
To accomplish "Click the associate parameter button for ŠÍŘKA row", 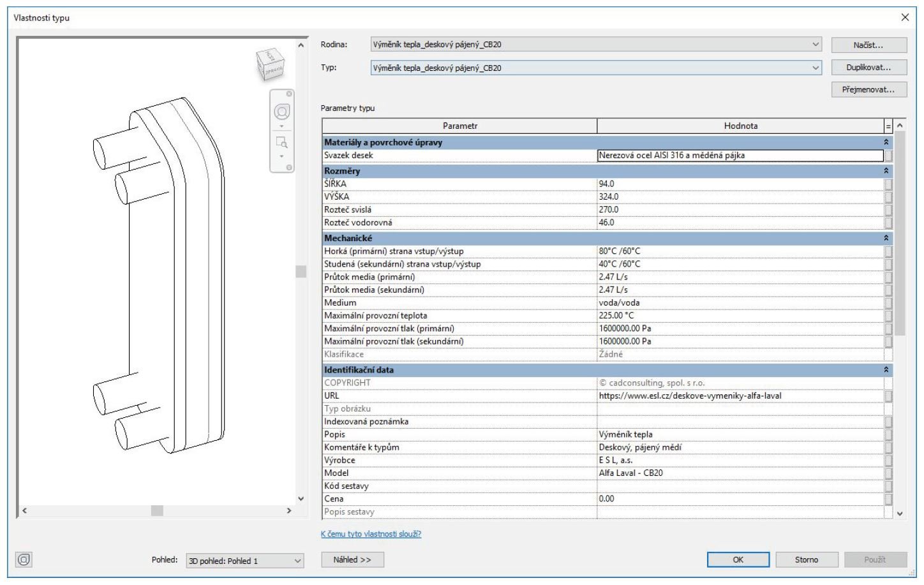I will coord(888,184).
